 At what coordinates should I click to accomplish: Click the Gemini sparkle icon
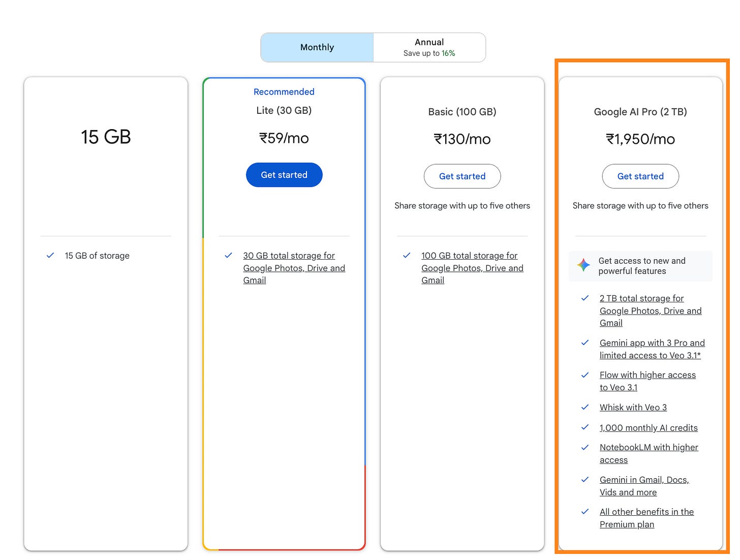pos(583,265)
